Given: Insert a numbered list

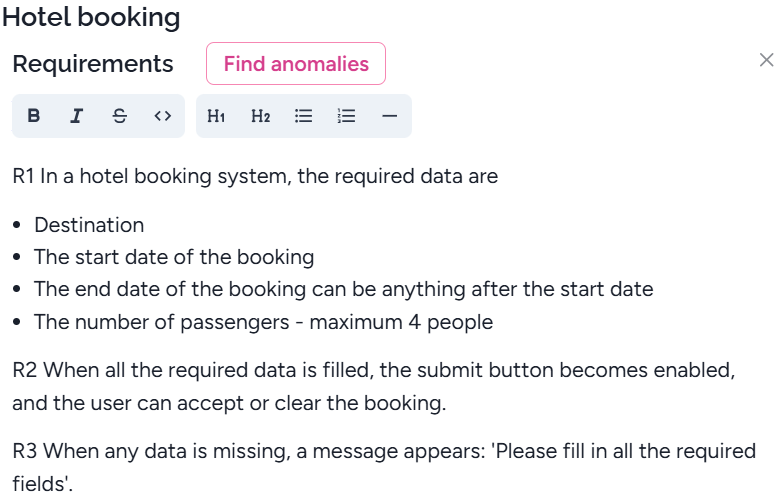Looking at the screenshot, I should [347, 116].
